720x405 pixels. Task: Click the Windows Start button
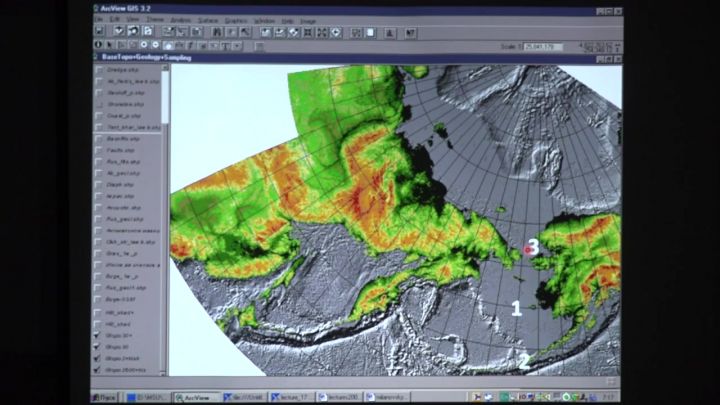pyautogui.click(x=102, y=397)
